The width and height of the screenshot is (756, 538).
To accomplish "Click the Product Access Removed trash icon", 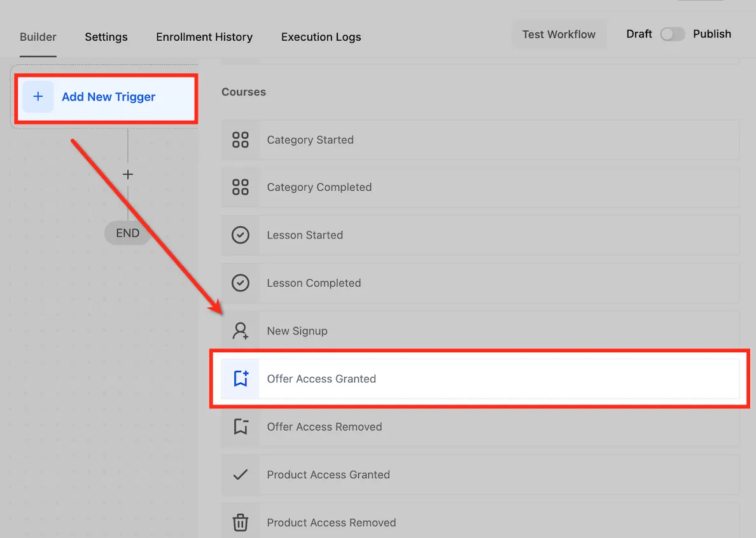I will [x=240, y=523].
